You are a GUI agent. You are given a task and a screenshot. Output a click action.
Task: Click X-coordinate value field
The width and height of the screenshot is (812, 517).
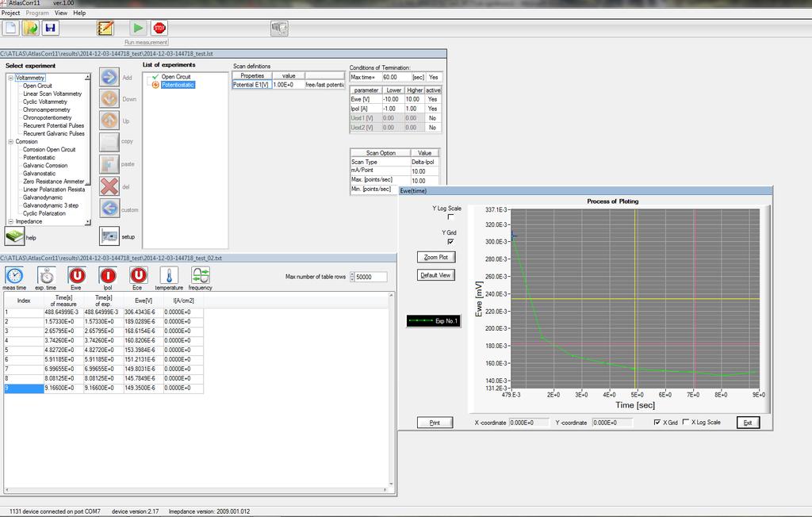(x=529, y=423)
